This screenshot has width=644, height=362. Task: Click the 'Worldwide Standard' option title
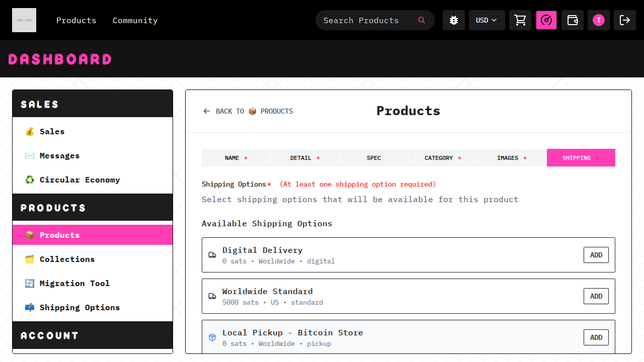coord(268,291)
